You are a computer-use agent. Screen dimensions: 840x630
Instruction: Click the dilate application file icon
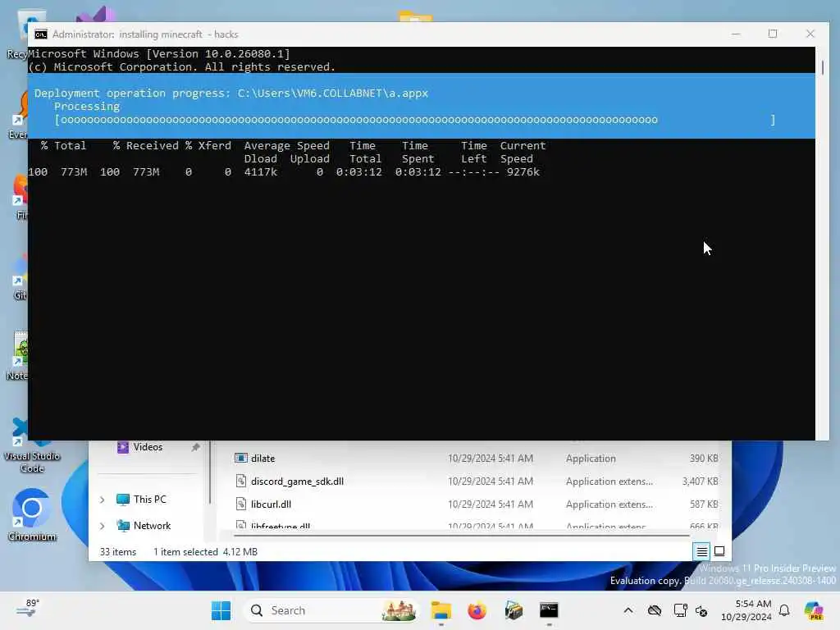pyautogui.click(x=241, y=458)
